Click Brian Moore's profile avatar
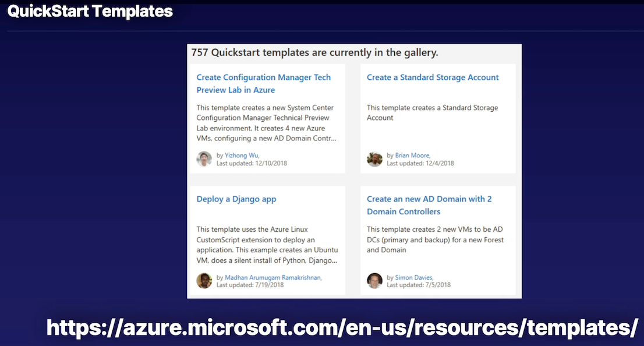 (x=374, y=159)
